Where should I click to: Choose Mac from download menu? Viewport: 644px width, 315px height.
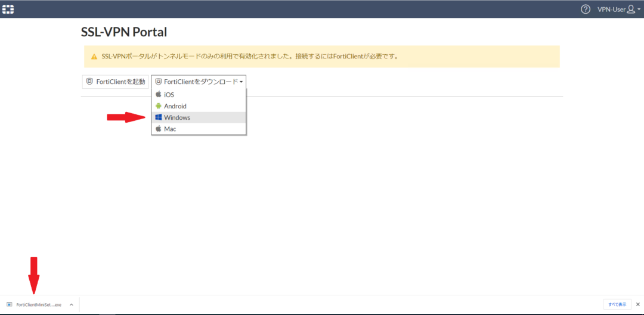[x=199, y=129]
